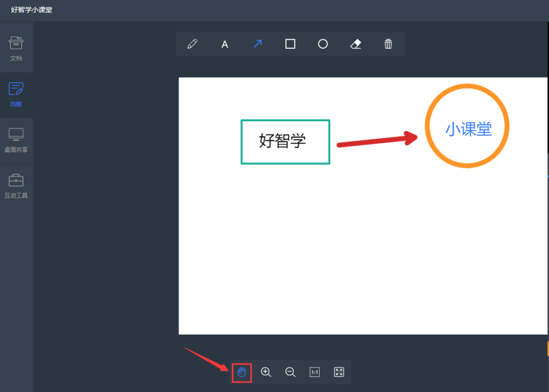Screen dimensions: 549x392
Task: Select the eraser tool
Action: coord(356,44)
